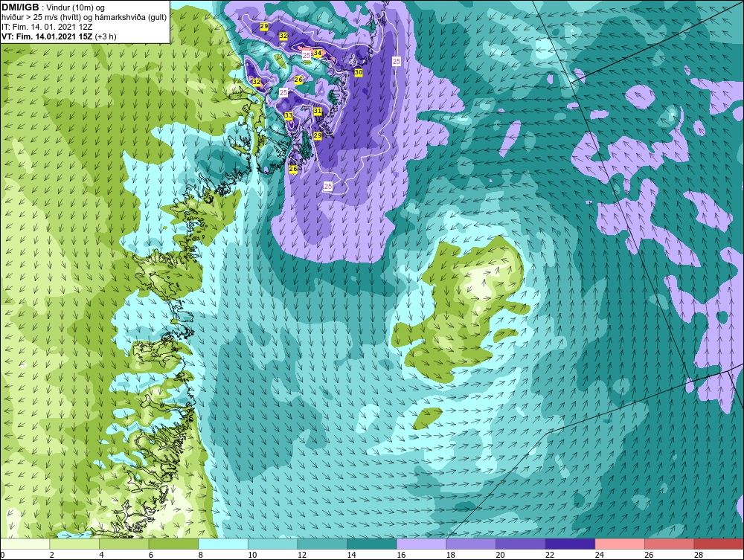Select the yellow 31 gust label
Screen dimensions: 744x560
(x=318, y=111)
